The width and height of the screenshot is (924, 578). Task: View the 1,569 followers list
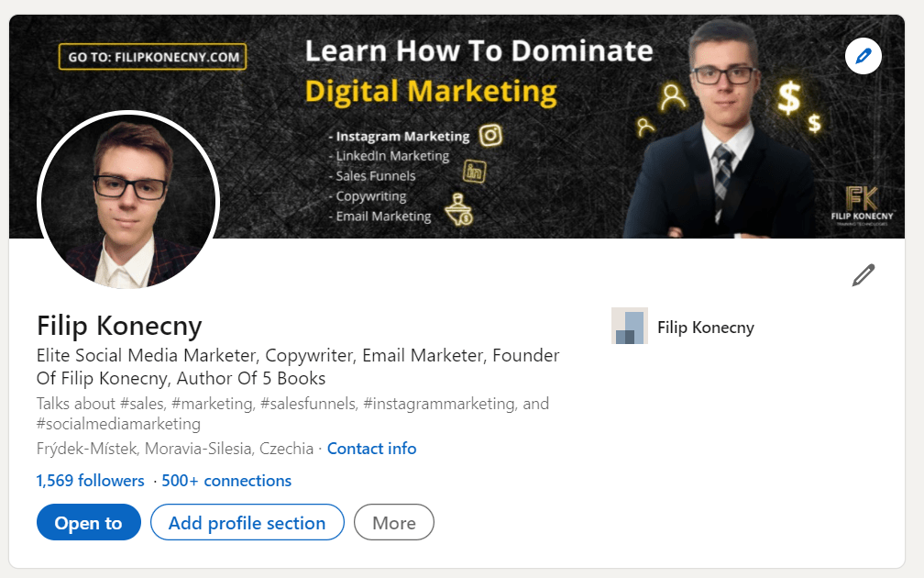(x=90, y=481)
